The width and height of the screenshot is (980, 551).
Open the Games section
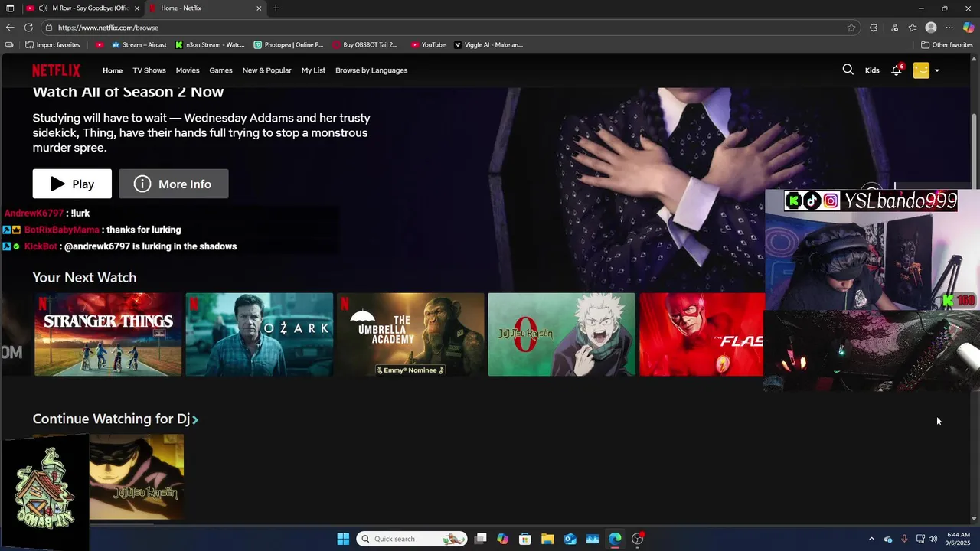pyautogui.click(x=220, y=70)
